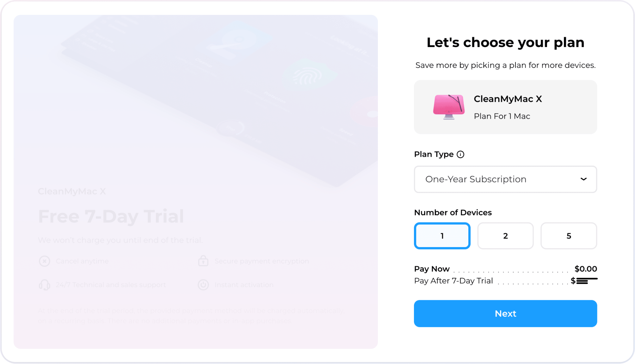Image resolution: width=635 pixels, height=364 pixels.
Task: Click the pink CleanMyMac X monitor icon
Action: 449,107
